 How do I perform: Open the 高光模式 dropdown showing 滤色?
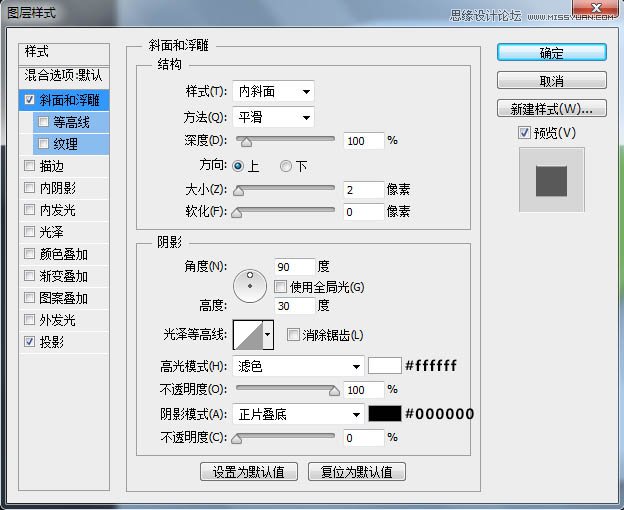pyautogui.click(x=298, y=366)
